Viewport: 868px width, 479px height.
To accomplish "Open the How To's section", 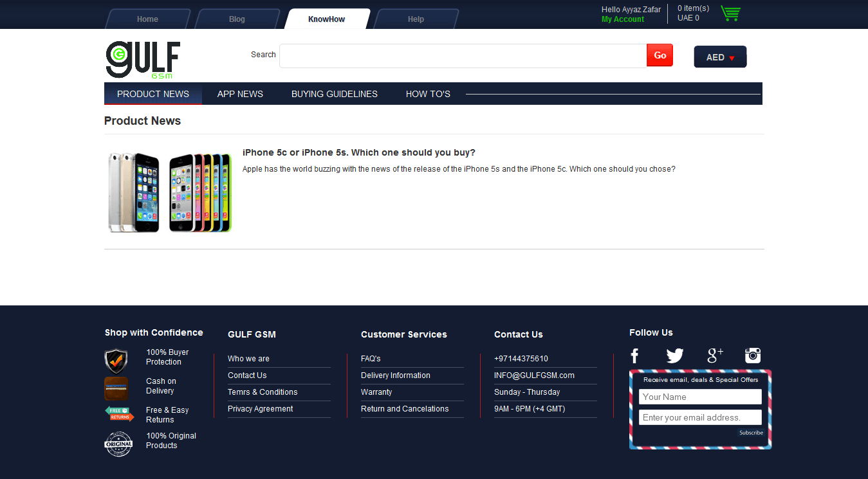I will 428,94.
